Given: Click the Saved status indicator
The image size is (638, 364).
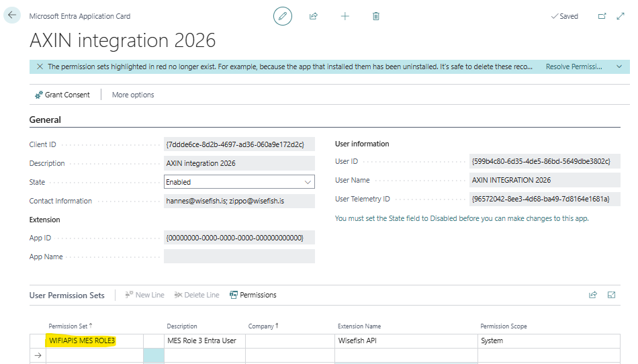Looking at the screenshot, I should coord(564,16).
